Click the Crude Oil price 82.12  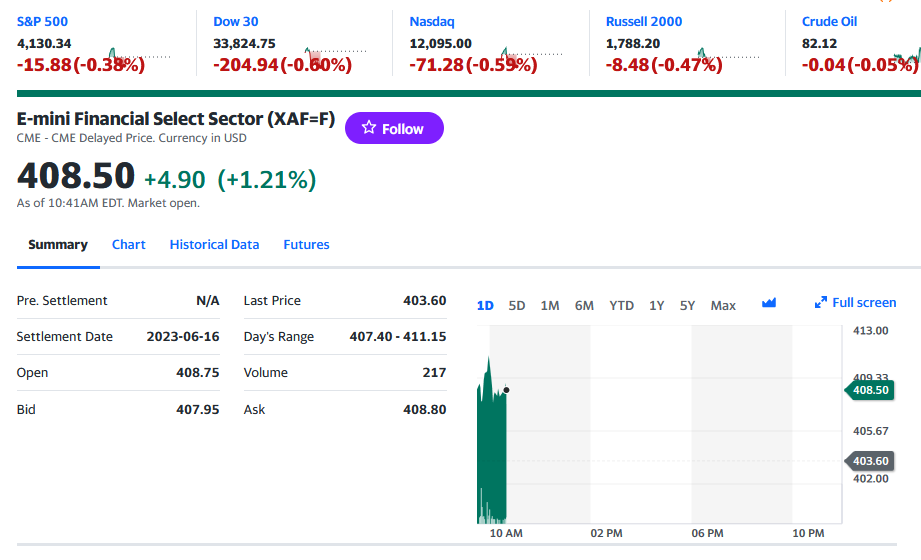tap(819, 43)
